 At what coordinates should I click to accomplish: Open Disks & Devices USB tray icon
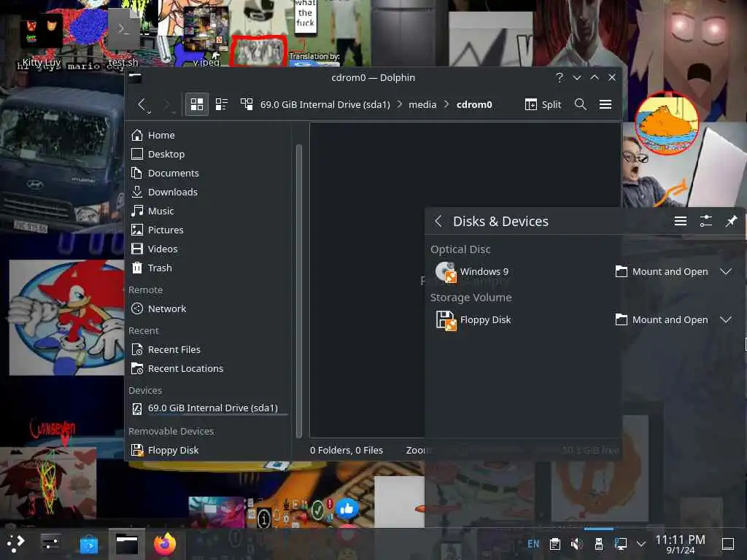599,544
